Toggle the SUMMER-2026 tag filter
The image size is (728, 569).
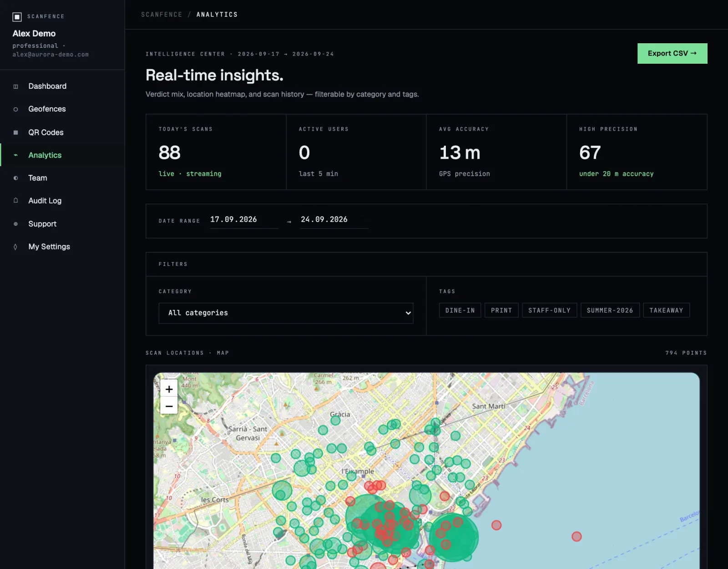(x=610, y=310)
